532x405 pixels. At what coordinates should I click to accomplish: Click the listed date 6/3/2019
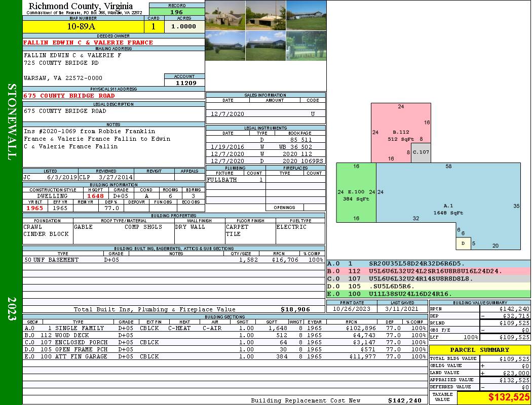coord(62,177)
